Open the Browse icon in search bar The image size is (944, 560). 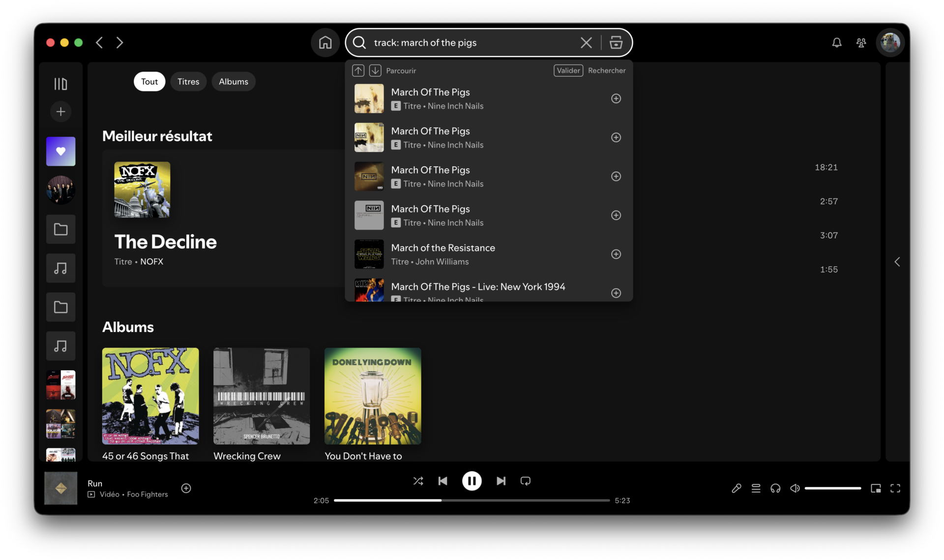[616, 43]
